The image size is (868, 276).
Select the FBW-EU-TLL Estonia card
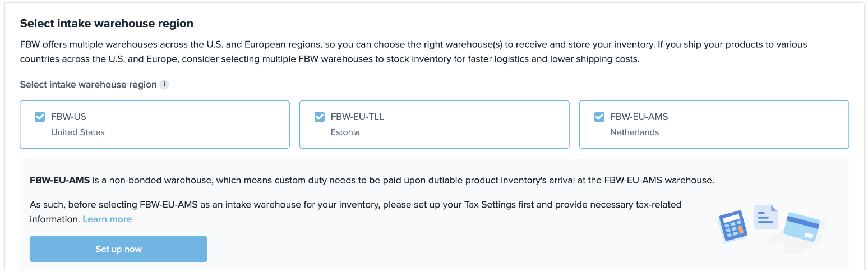pos(435,125)
